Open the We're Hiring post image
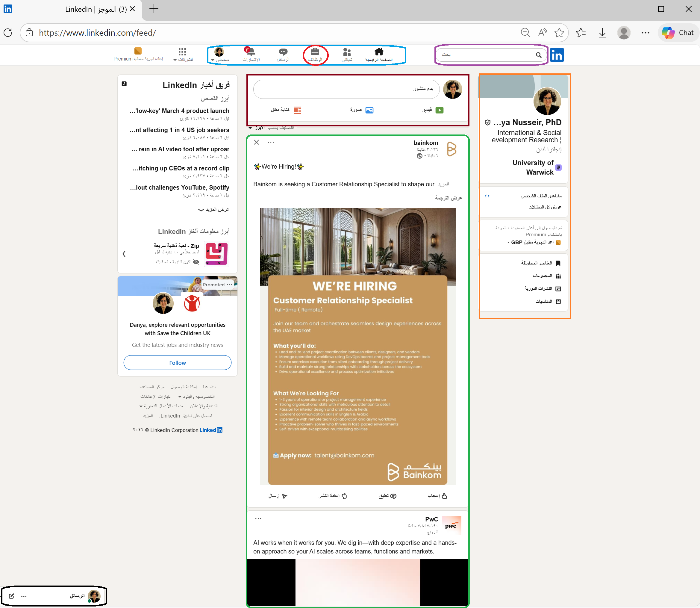This screenshot has height=608, width=700. click(x=357, y=346)
